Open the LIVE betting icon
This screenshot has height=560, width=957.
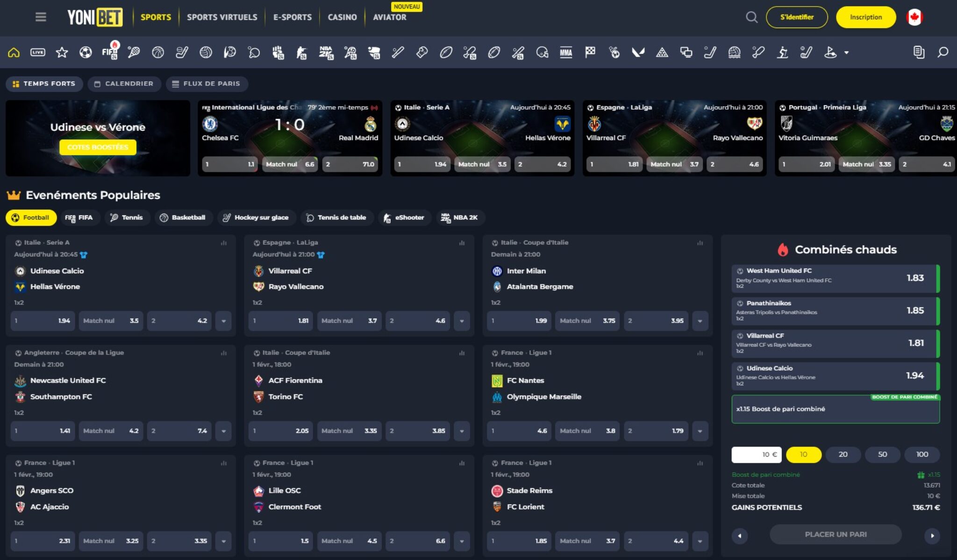(38, 52)
